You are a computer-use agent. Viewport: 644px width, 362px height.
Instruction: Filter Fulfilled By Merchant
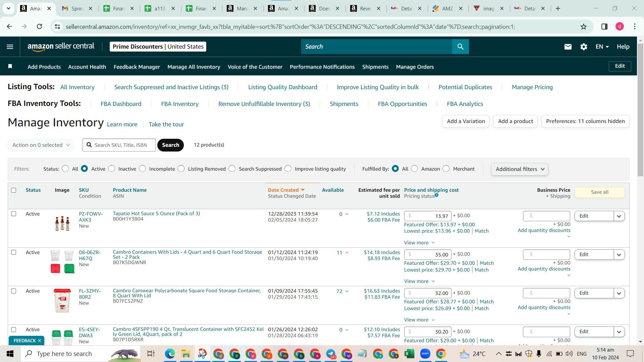point(446,169)
